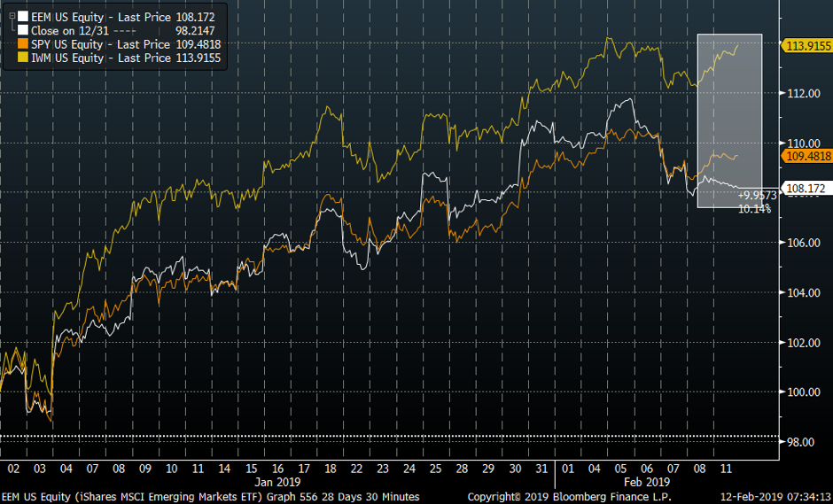This screenshot has width=833, height=504.
Task: Click the date label 03 on x-axis
Action: point(39,469)
